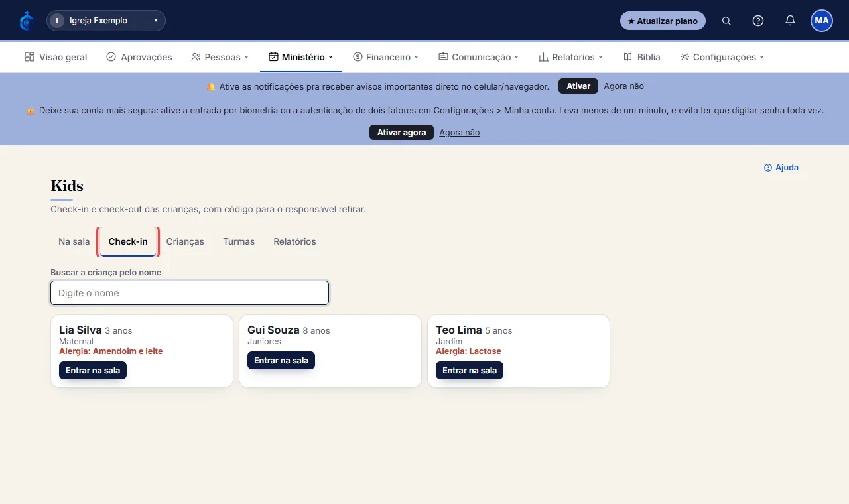The image size is (849, 504).
Task: Expand the Pessoas menu
Action: point(220,57)
